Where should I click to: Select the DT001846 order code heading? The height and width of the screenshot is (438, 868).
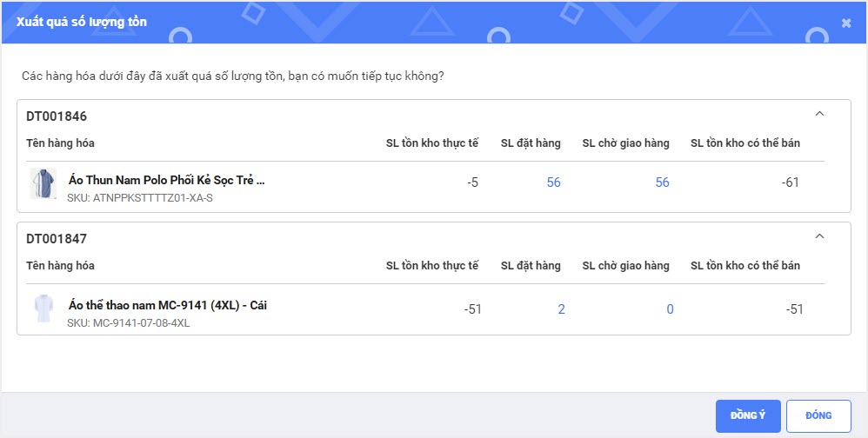57,116
